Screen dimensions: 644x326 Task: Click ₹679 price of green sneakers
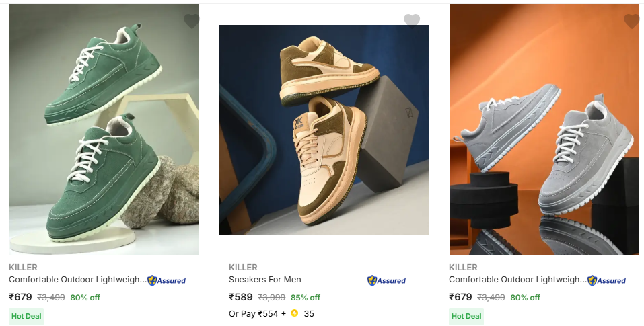click(x=21, y=297)
